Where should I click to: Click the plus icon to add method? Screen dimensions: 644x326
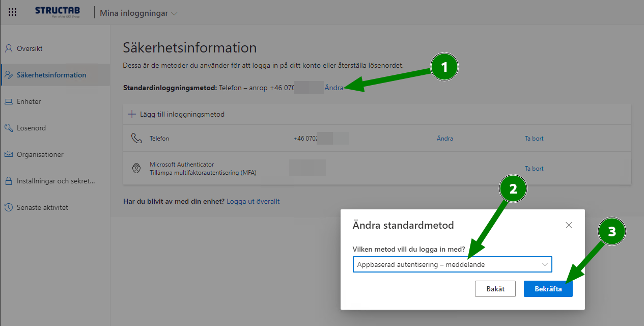[x=132, y=114]
